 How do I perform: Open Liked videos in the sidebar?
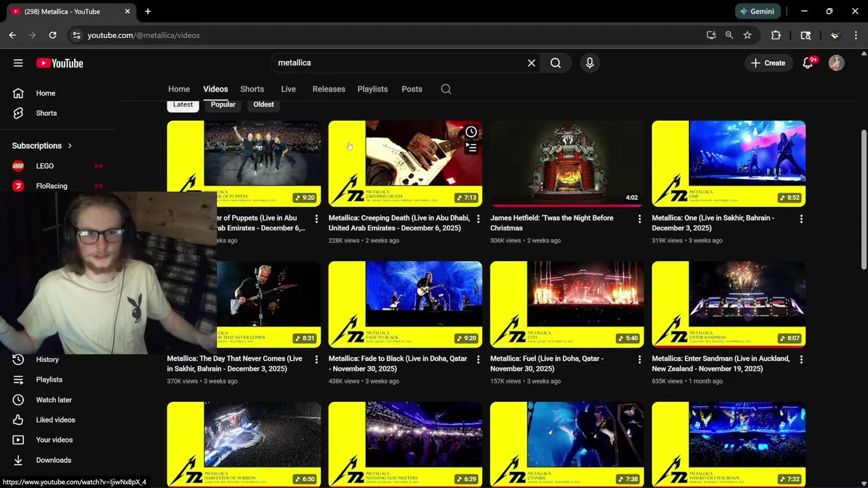pyautogui.click(x=55, y=420)
